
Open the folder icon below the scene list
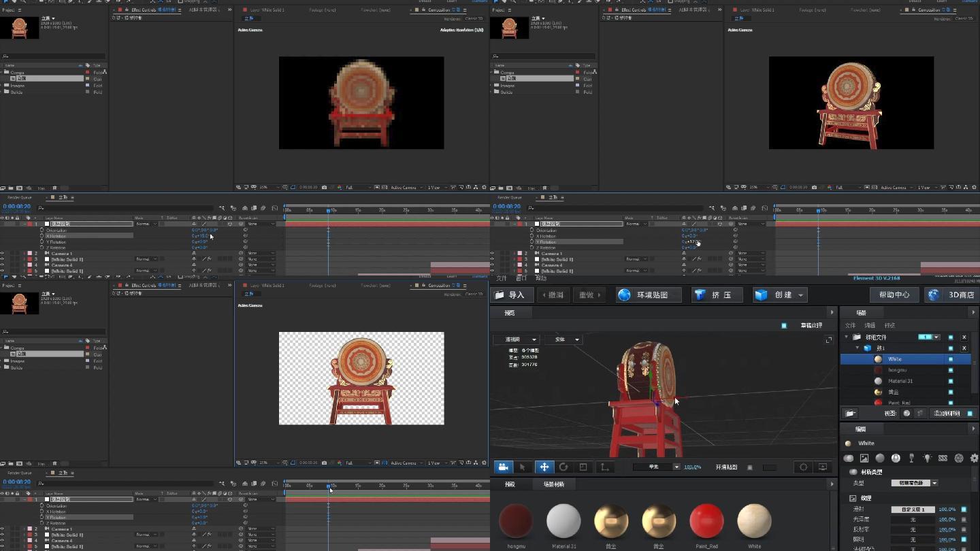(x=850, y=413)
